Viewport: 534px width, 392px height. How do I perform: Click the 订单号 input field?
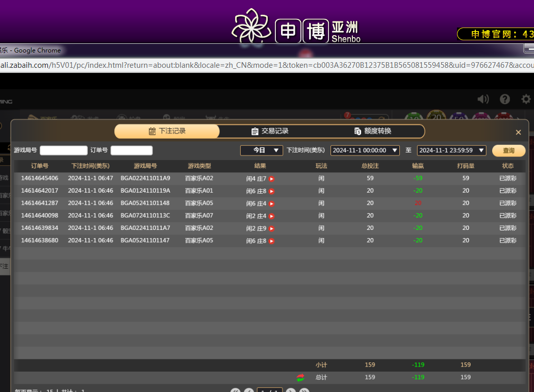pyautogui.click(x=132, y=150)
